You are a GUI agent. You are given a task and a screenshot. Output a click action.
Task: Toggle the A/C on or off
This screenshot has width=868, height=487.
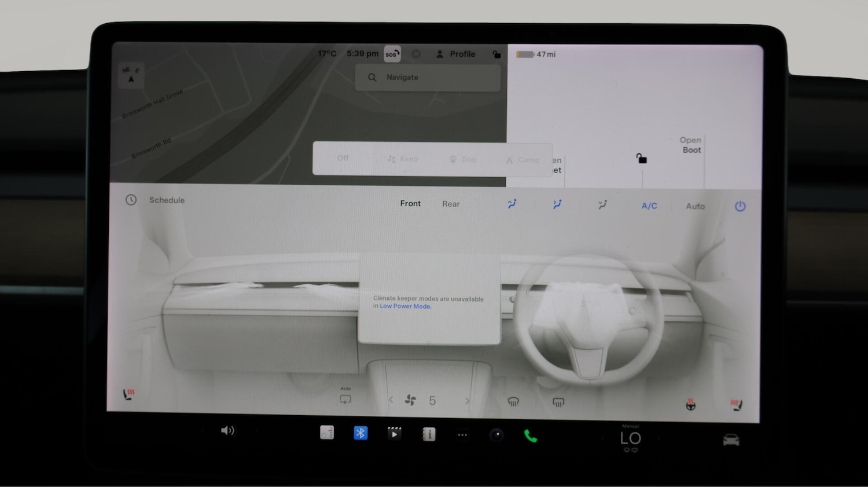tap(649, 206)
